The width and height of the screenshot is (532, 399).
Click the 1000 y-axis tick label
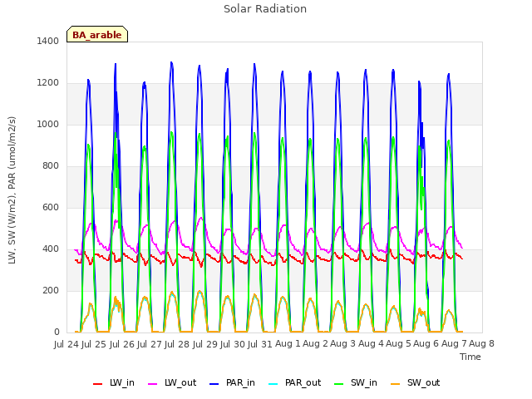click(48, 124)
